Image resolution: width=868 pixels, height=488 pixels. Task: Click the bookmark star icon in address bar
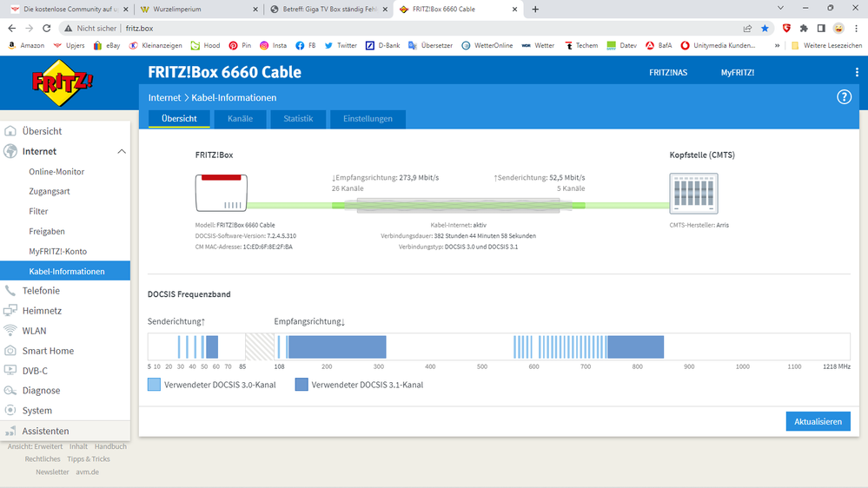click(x=765, y=28)
